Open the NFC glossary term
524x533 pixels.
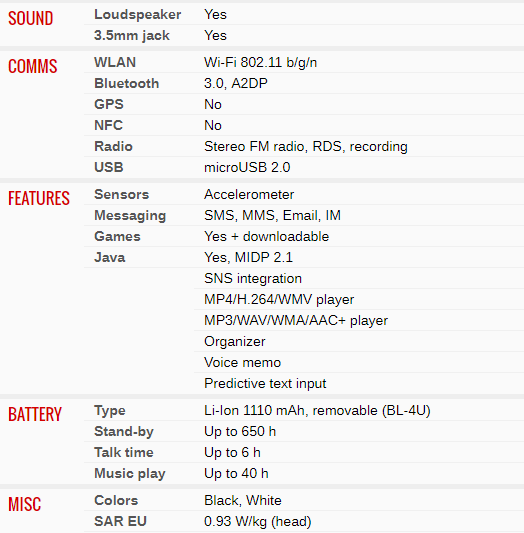click(108, 125)
